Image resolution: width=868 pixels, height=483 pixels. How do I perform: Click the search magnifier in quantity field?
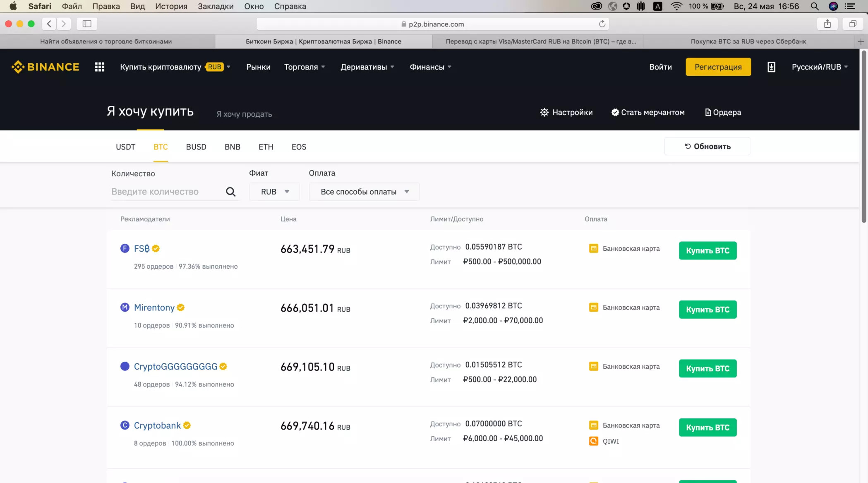(230, 192)
